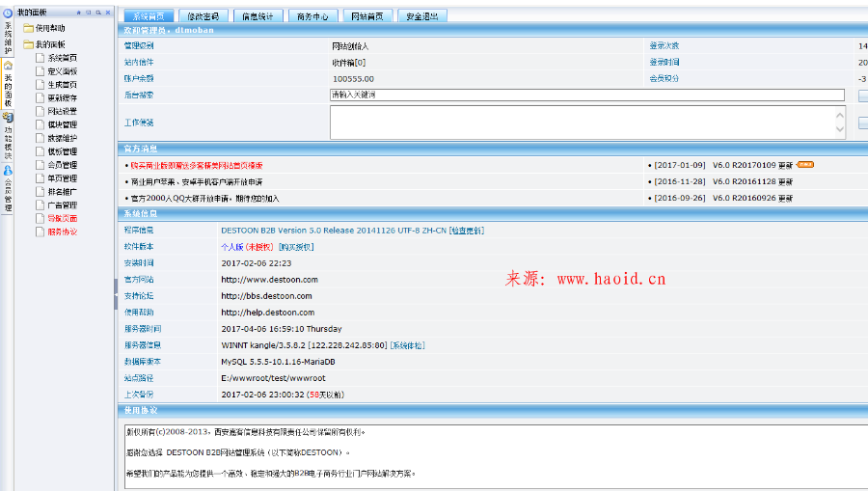Click the page icon beside 数据维护
The height and width of the screenshot is (491, 868).
point(40,138)
